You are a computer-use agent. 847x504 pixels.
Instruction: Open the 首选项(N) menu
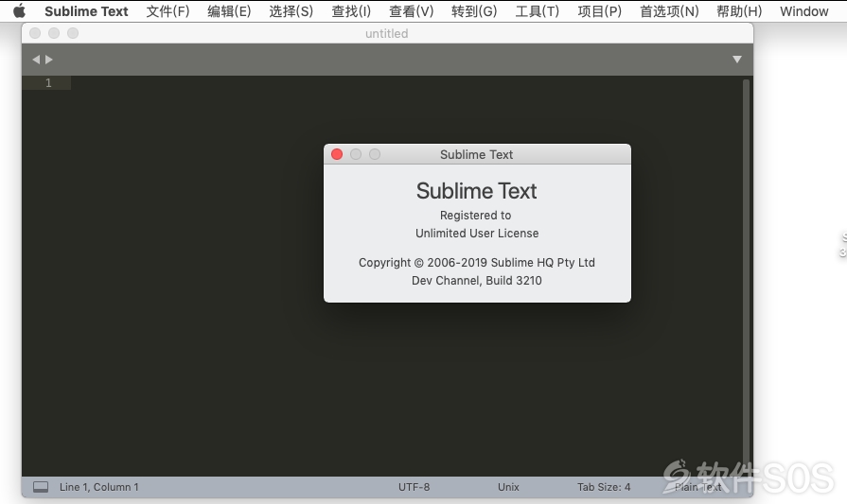669,11
